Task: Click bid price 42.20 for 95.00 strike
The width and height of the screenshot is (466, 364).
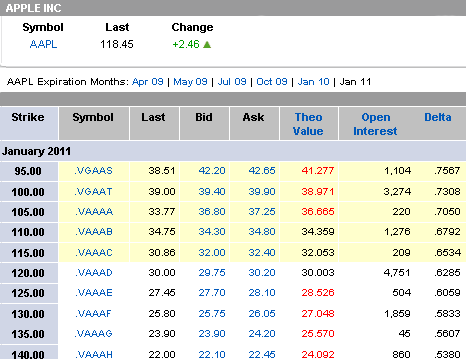Action: coord(212,171)
